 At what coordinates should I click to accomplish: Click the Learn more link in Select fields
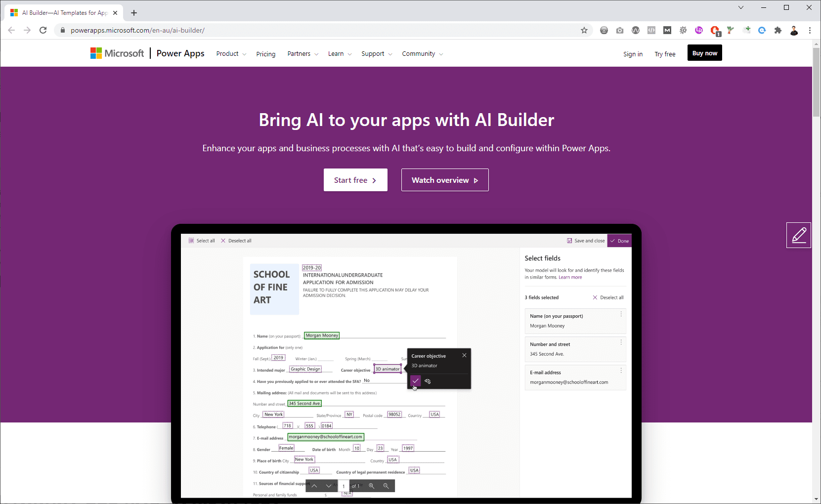pyautogui.click(x=570, y=277)
